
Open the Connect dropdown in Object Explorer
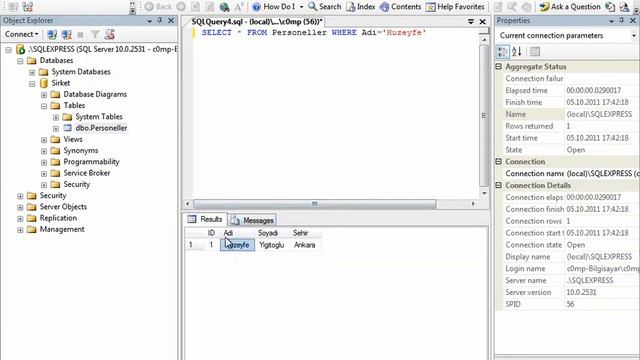coord(22,34)
